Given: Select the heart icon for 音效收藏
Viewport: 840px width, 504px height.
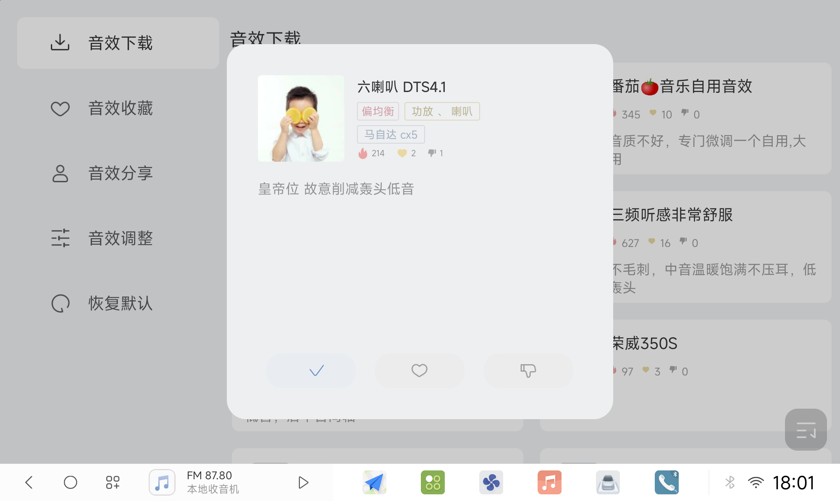Looking at the screenshot, I should [x=60, y=108].
